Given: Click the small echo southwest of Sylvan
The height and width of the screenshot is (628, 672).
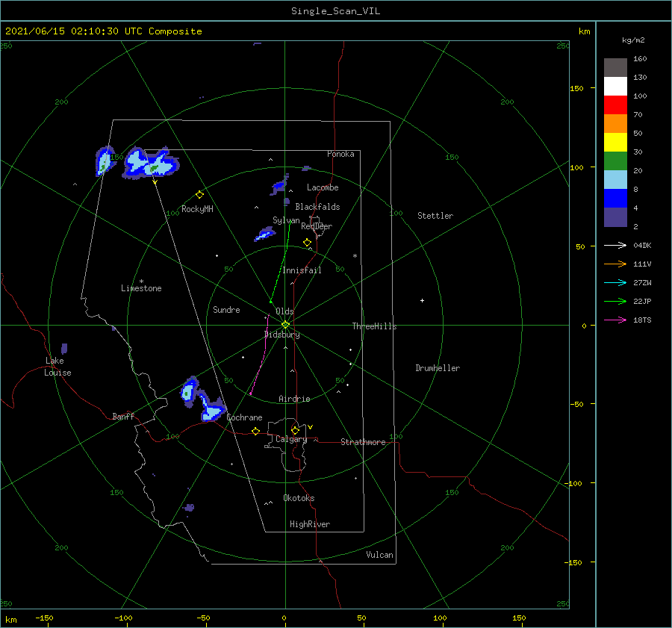Looking at the screenshot, I should pos(264,234).
